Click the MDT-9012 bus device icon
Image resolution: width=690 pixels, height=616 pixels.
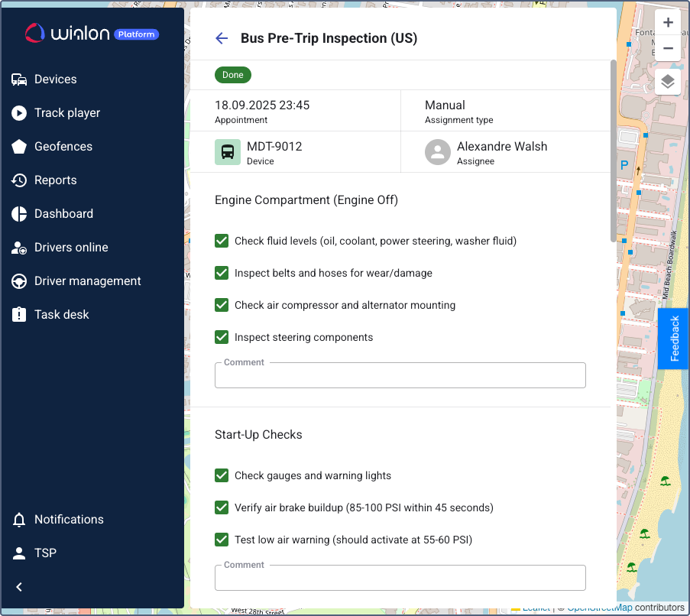(x=228, y=152)
